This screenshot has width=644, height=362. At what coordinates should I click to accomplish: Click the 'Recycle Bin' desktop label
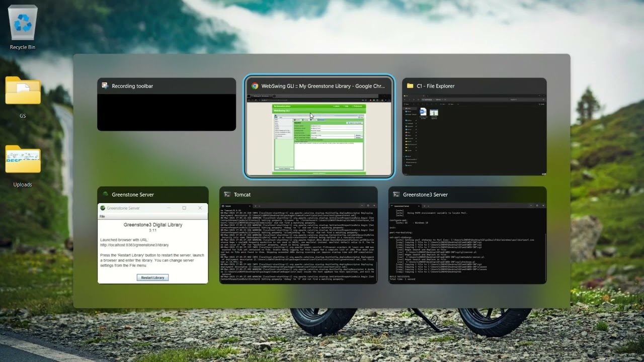[23, 47]
